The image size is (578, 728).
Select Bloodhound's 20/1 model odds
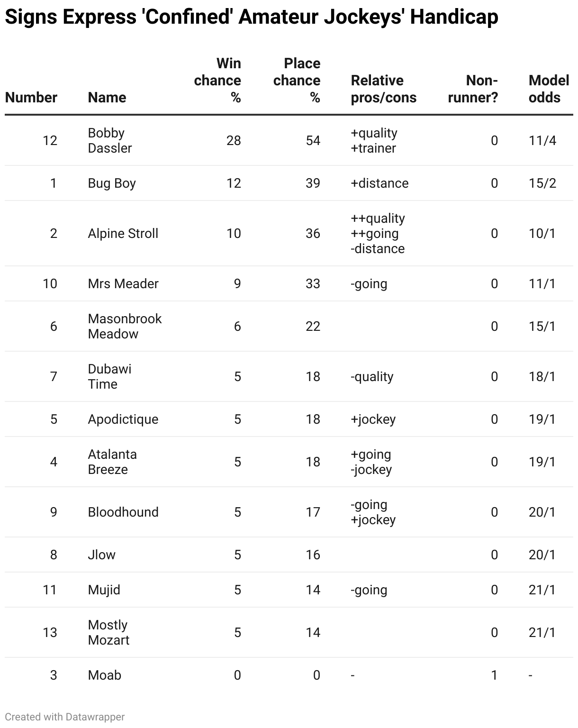pyautogui.click(x=542, y=512)
